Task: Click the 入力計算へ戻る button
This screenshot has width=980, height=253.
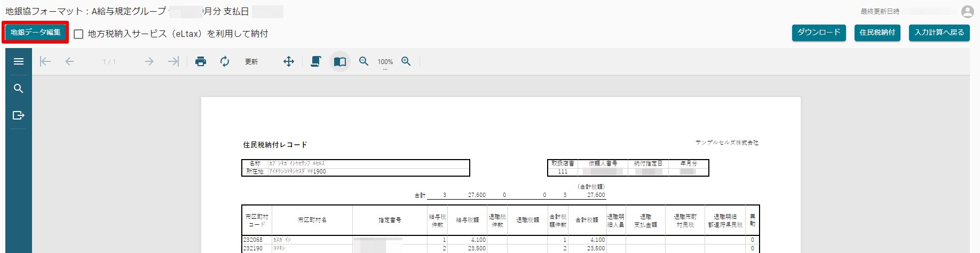Action: (939, 33)
